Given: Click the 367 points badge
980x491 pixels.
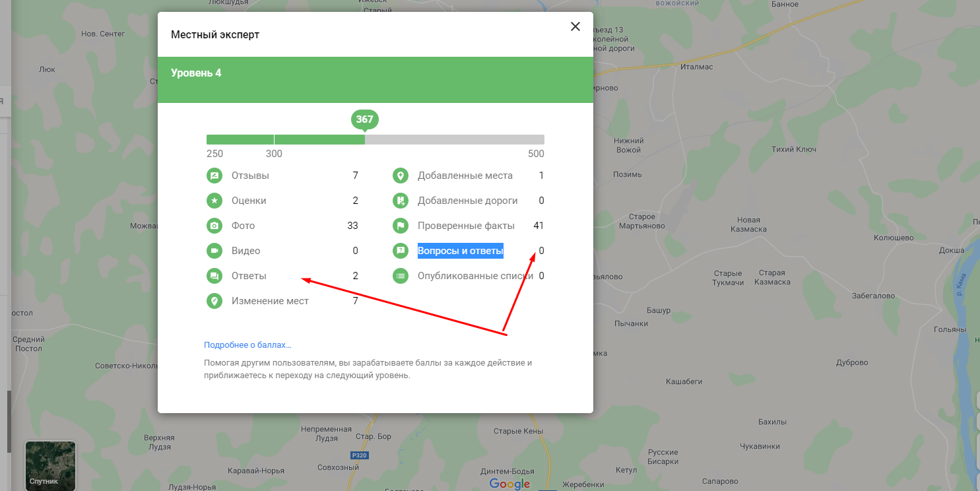Looking at the screenshot, I should (x=365, y=119).
